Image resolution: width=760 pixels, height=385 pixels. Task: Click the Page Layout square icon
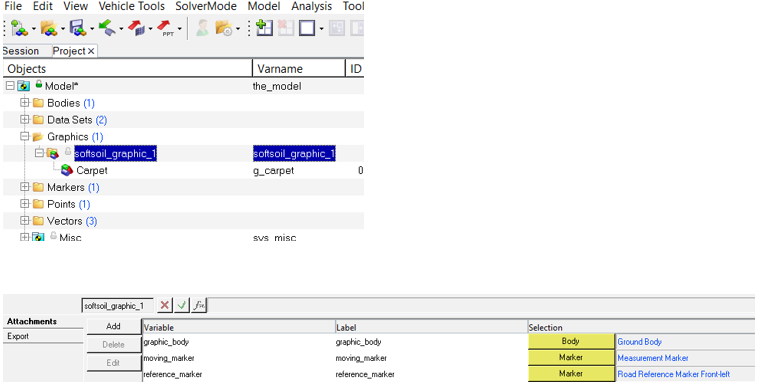coord(307,28)
